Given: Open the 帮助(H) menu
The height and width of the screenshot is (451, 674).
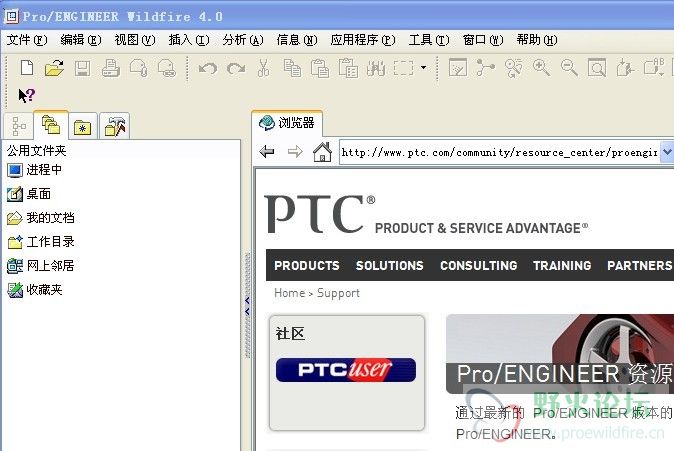Looking at the screenshot, I should (537, 40).
